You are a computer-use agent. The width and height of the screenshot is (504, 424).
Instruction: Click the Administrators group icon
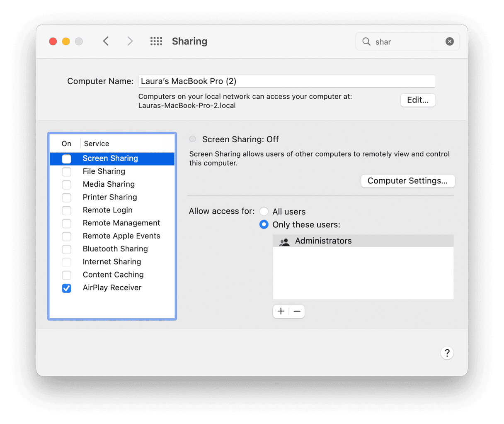[x=284, y=241]
